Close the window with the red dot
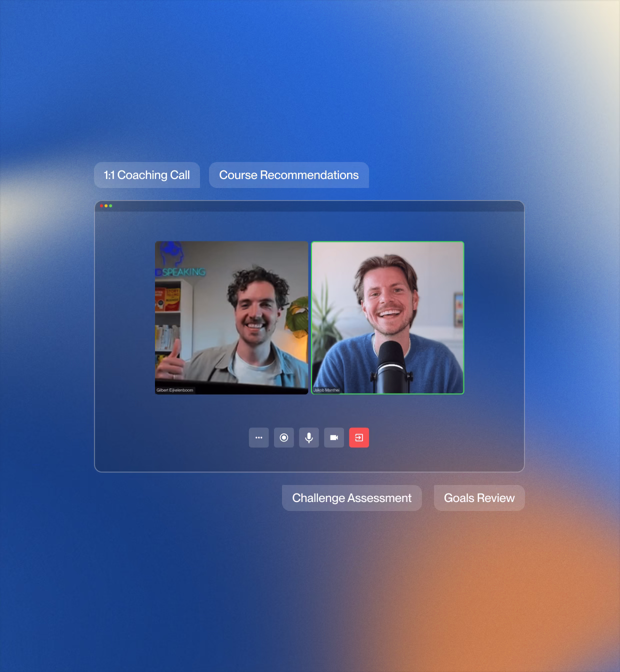This screenshot has width=620, height=672. 101,205
